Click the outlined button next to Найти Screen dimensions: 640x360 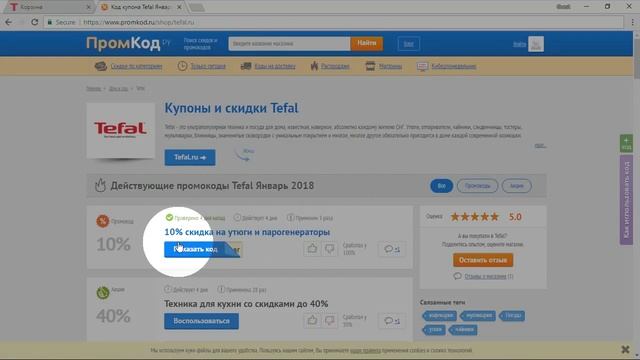[409, 44]
